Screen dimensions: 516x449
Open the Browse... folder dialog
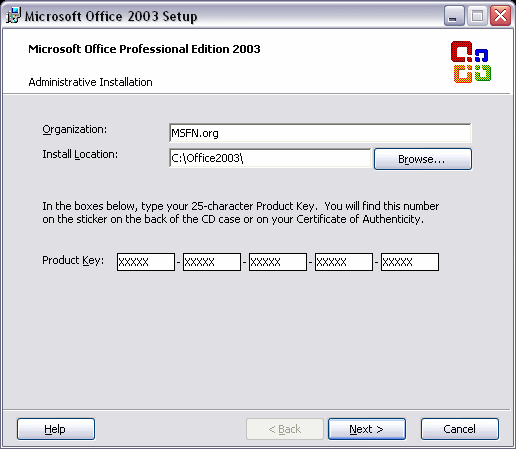click(x=423, y=159)
